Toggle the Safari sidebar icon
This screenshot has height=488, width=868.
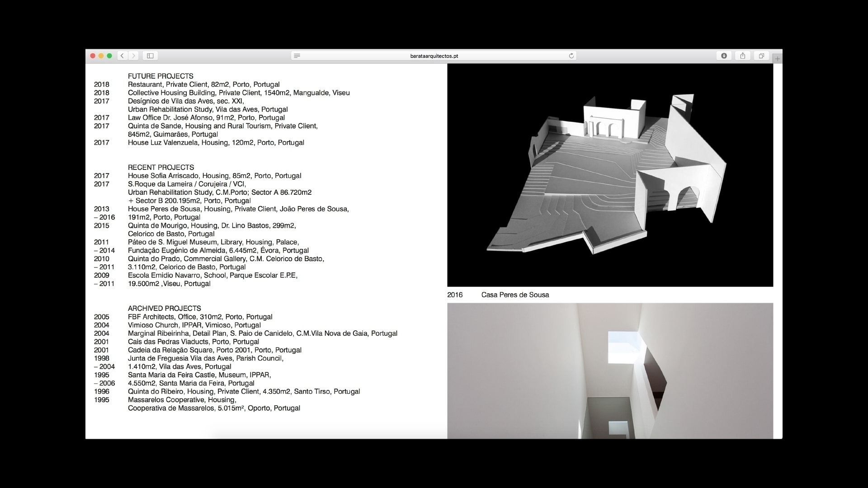[151, 56]
